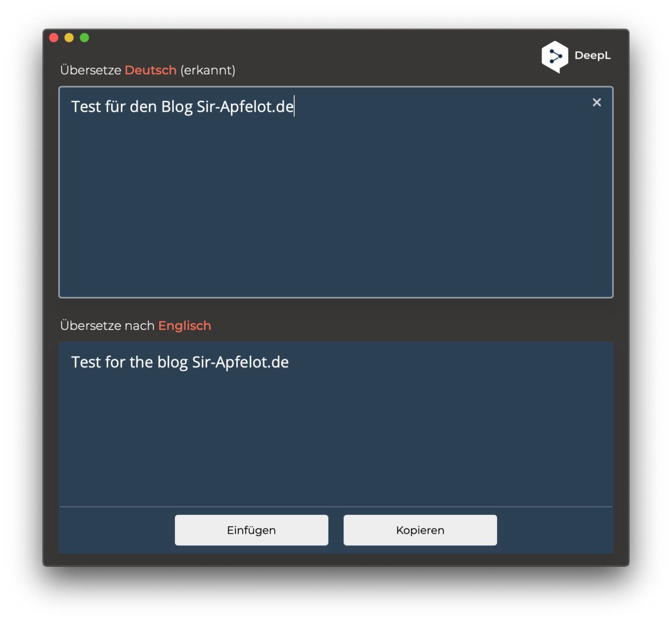Click the word "Blog" in the source text
The width and height of the screenshot is (672, 623).
(177, 107)
